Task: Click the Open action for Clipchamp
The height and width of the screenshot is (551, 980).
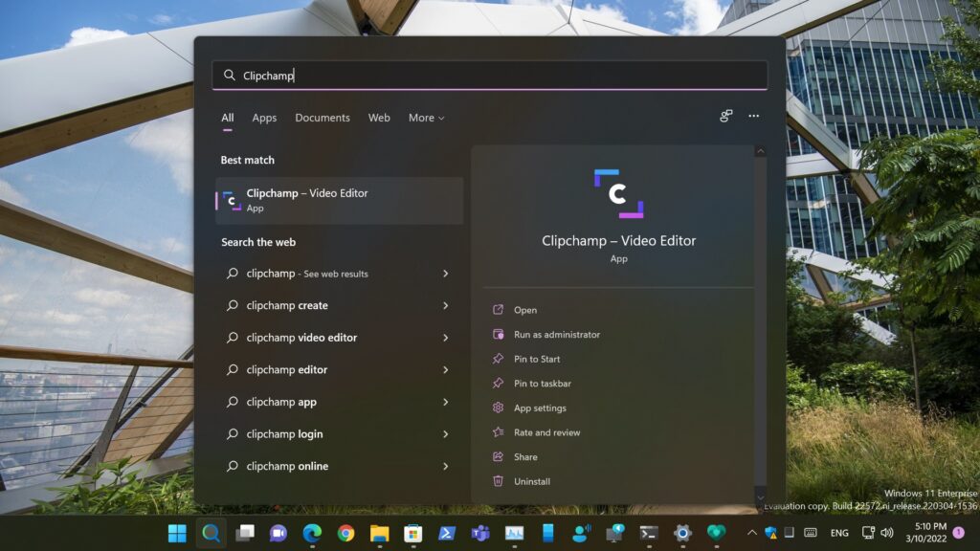Action: (524, 310)
